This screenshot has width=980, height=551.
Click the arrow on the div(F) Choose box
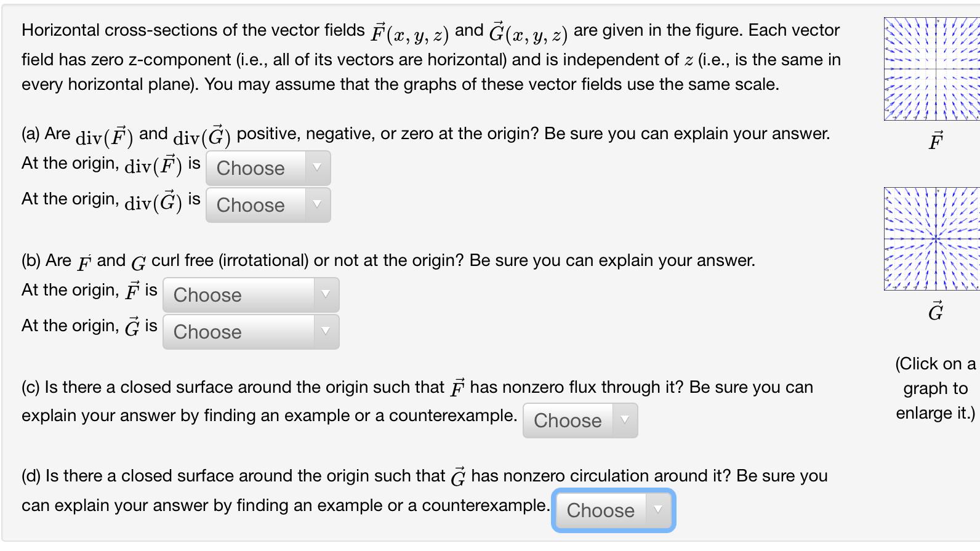316,168
